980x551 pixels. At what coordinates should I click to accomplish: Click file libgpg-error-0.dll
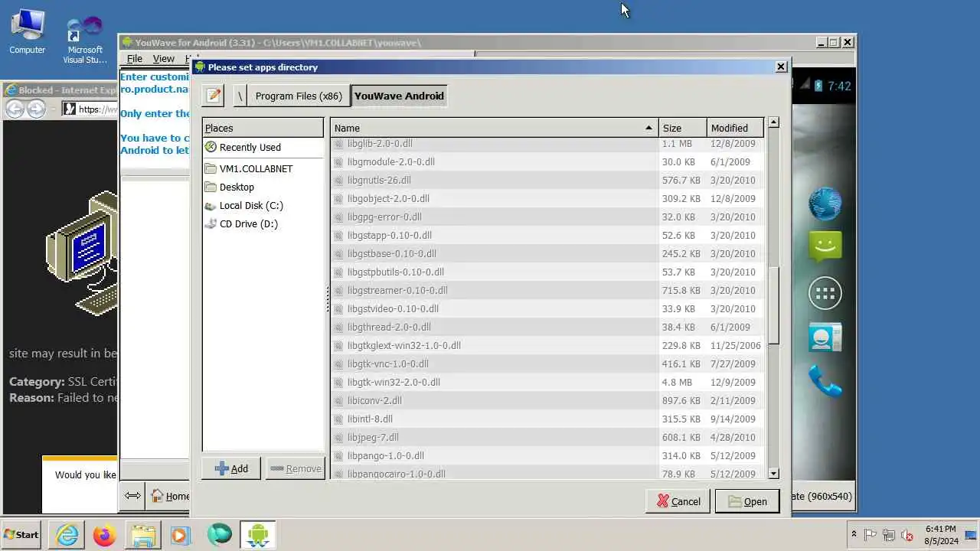[384, 217]
